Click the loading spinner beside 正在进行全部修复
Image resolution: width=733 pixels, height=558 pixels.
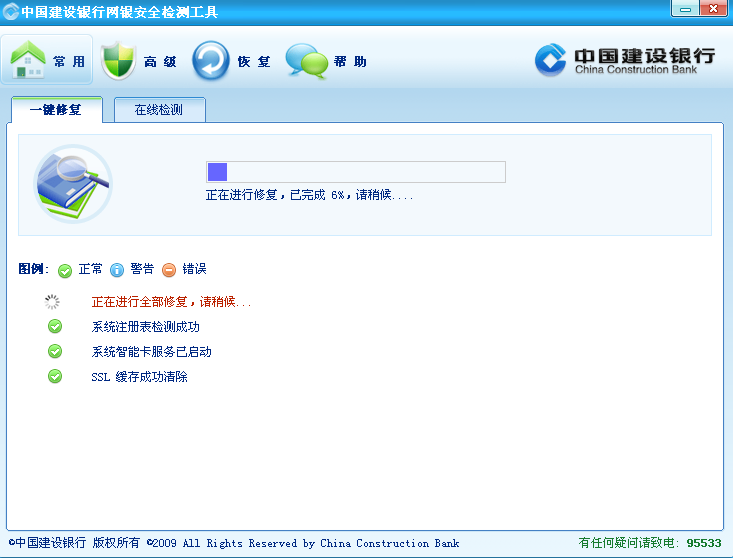(x=52, y=302)
